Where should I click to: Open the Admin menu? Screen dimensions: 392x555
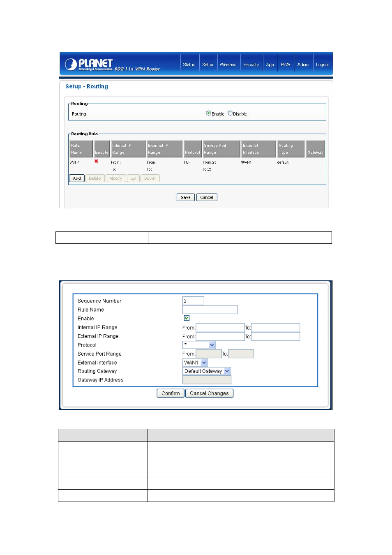coord(303,65)
